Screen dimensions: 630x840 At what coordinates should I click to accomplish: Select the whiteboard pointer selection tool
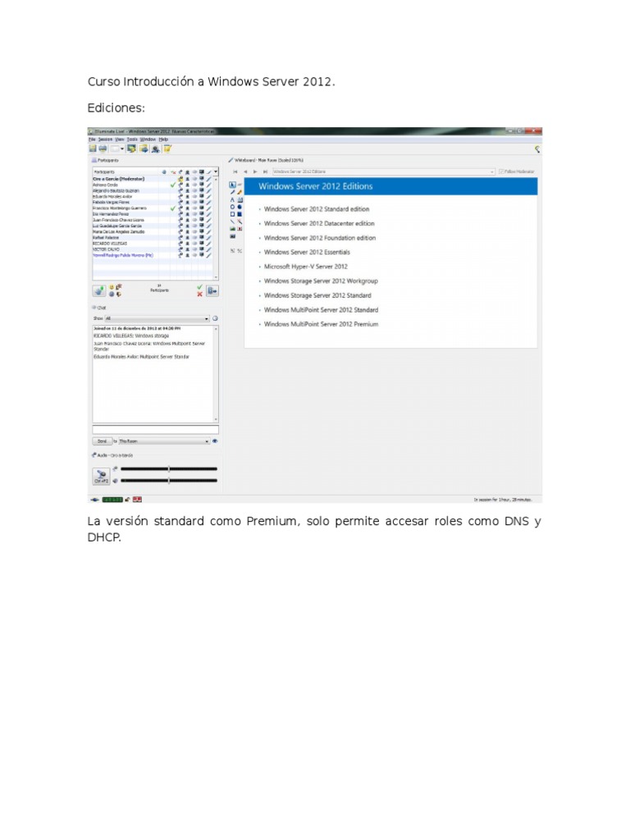tap(232, 185)
